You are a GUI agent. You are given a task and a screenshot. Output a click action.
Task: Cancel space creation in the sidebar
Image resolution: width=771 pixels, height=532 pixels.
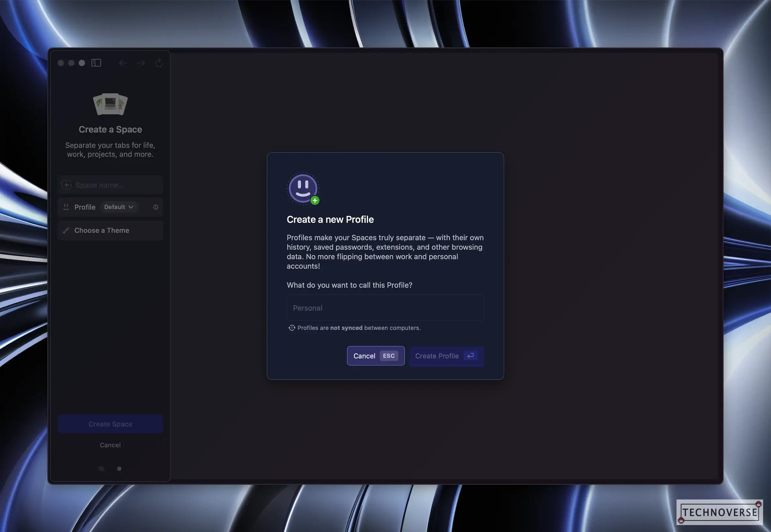pyautogui.click(x=110, y=445)
